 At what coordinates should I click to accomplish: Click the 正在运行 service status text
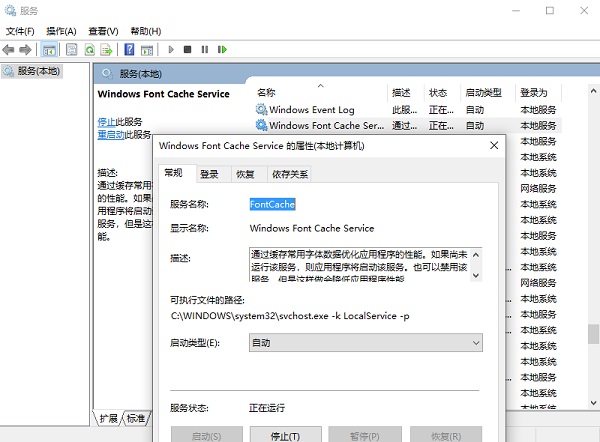(267, 408)
